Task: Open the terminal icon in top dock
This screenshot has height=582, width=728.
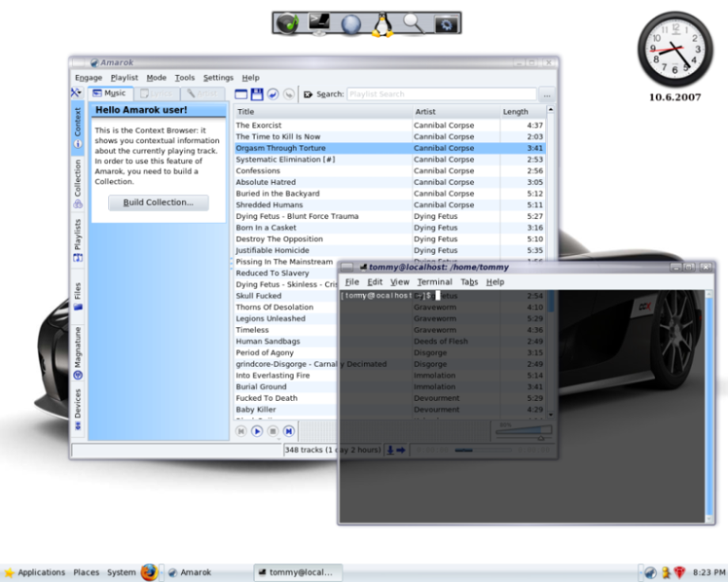Action: coord(320,23)
